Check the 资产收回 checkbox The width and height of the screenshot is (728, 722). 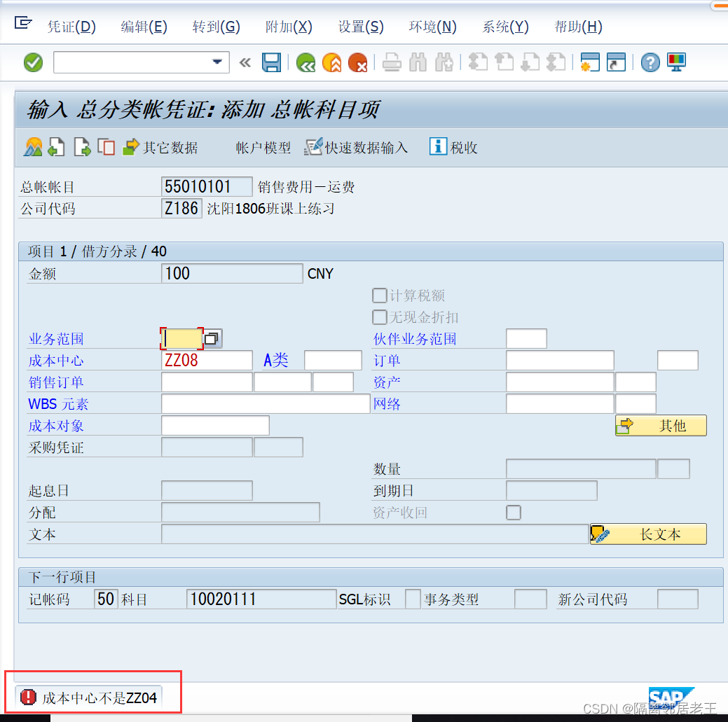click(514, 513)
